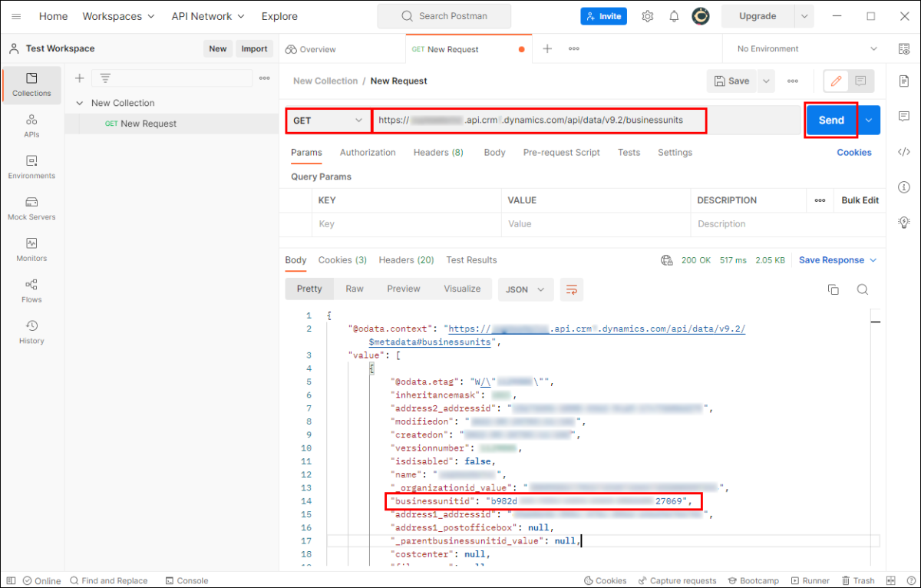
Task: Open APIs in the sidebar
Action: (31, 126)
